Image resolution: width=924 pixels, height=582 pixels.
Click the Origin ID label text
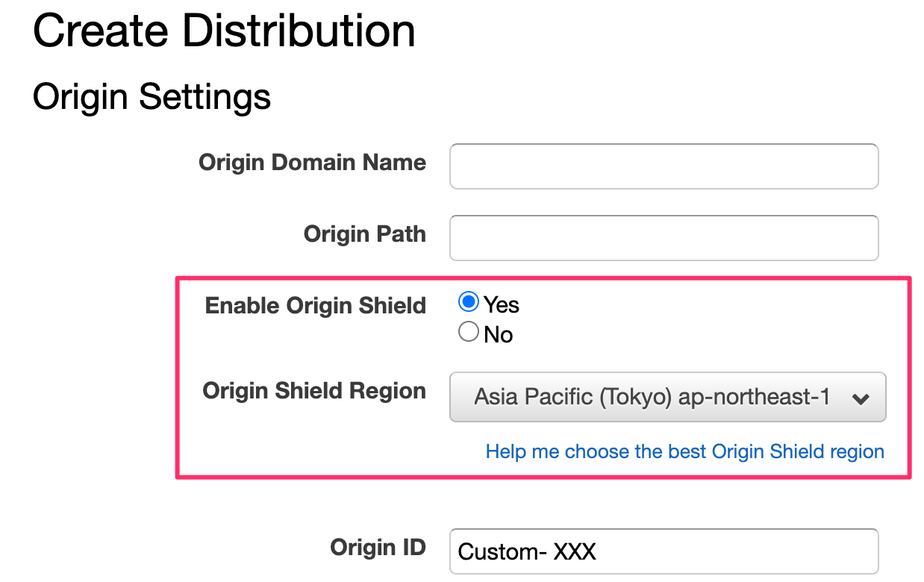click(x=378, y=547)
